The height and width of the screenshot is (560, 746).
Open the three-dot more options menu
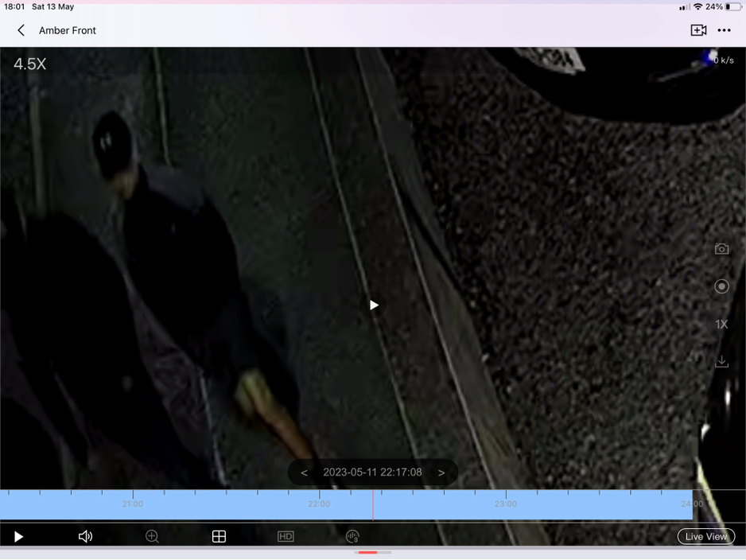click(x=724, y=30)
